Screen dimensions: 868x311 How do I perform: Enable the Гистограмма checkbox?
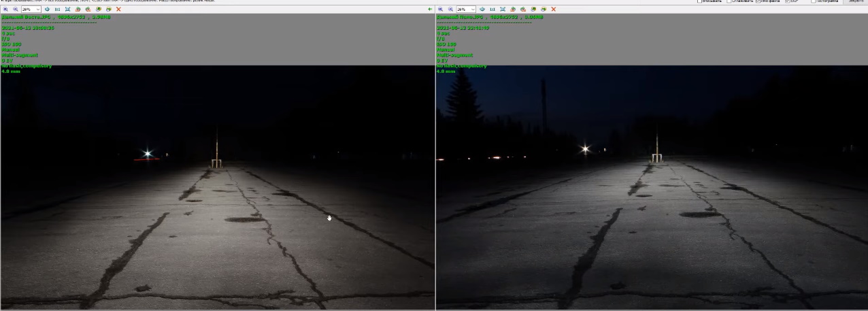(x=814, y=1)
